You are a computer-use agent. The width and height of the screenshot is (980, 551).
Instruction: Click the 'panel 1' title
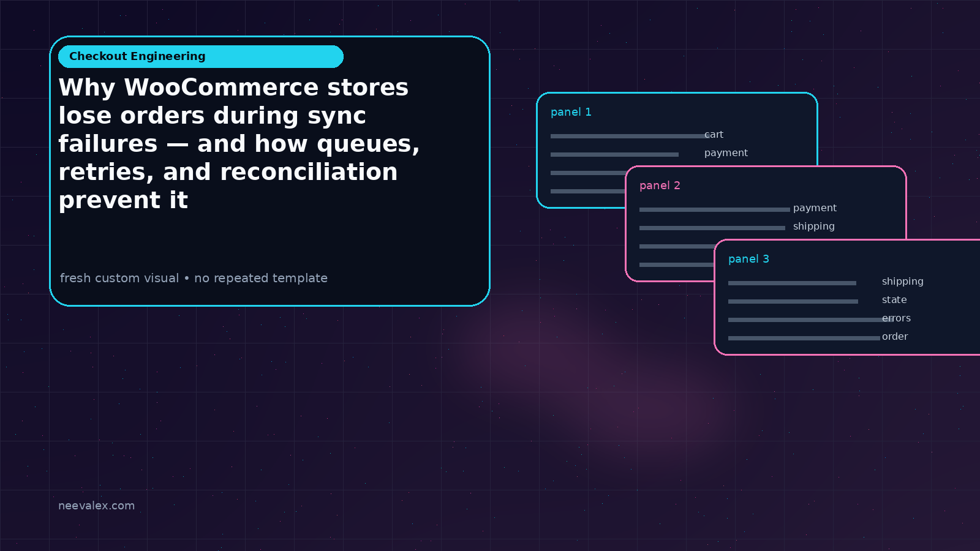571,112
